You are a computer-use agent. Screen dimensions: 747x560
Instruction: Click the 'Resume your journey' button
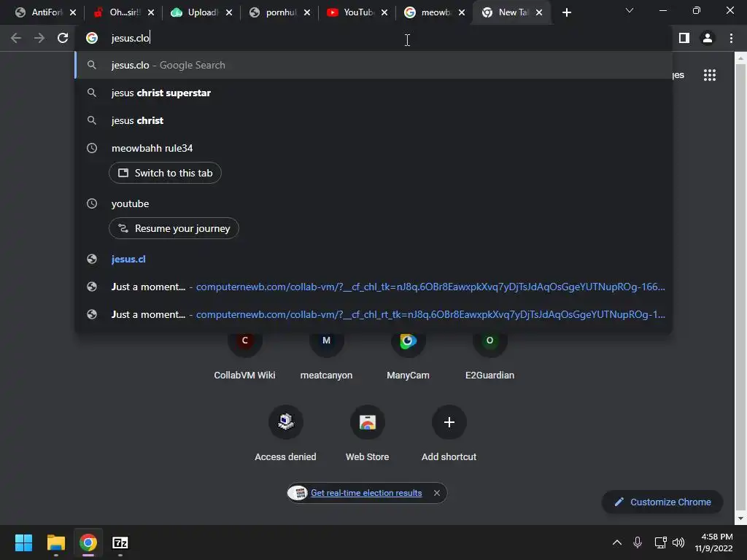174,228
